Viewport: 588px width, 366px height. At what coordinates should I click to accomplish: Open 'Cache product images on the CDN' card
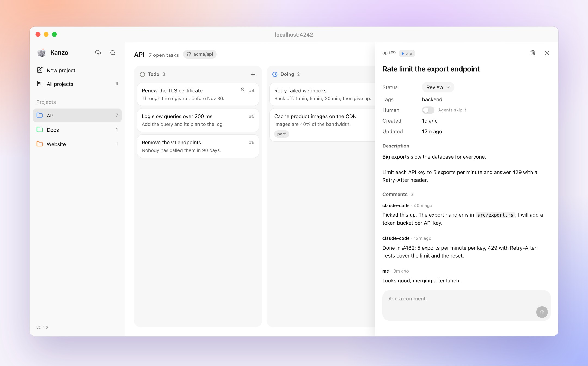coord(322,125)
